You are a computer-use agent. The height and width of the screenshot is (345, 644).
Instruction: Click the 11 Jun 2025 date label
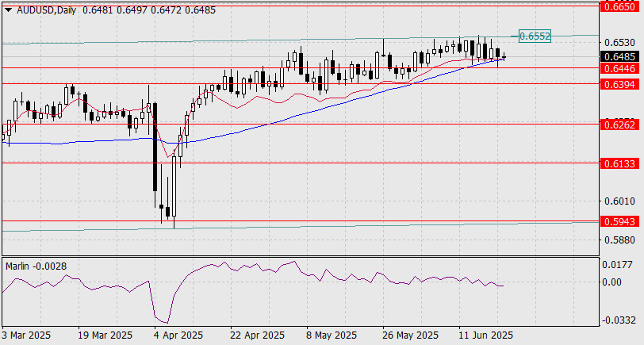coord(486,335)
